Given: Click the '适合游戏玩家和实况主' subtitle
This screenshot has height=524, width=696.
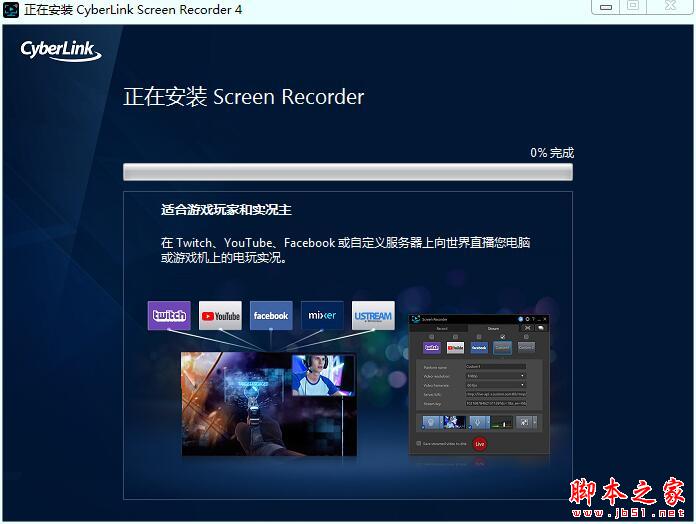Looking at the screenshot, I should [x=226, y=209].
